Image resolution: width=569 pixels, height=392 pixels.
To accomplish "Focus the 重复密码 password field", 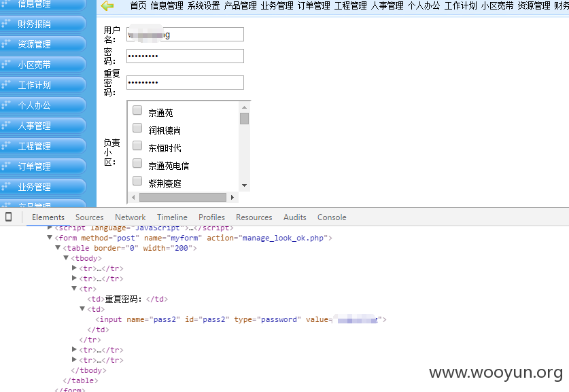I will (185, 83).
